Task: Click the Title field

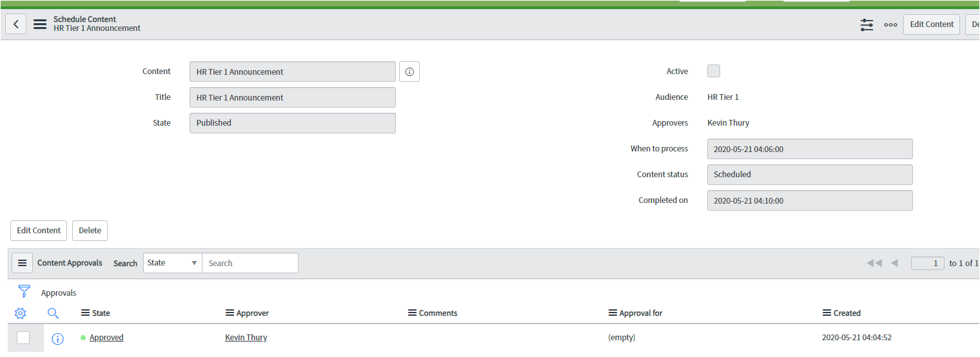Action: click(293, 97)
